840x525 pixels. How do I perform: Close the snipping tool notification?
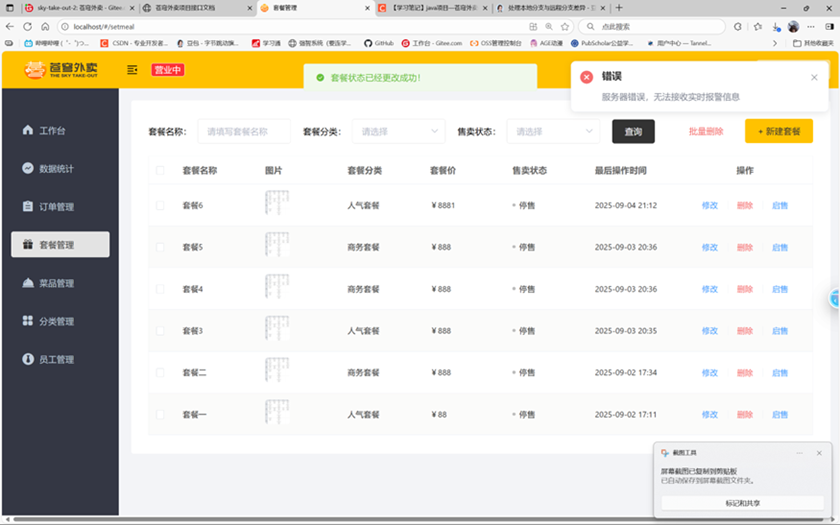819,453
